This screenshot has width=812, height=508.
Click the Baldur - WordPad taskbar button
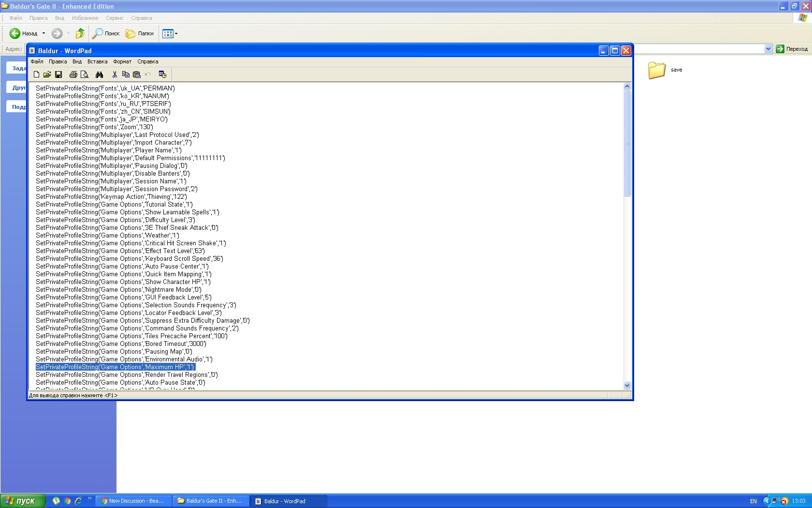pyautogui.click(x=288, y=501)
